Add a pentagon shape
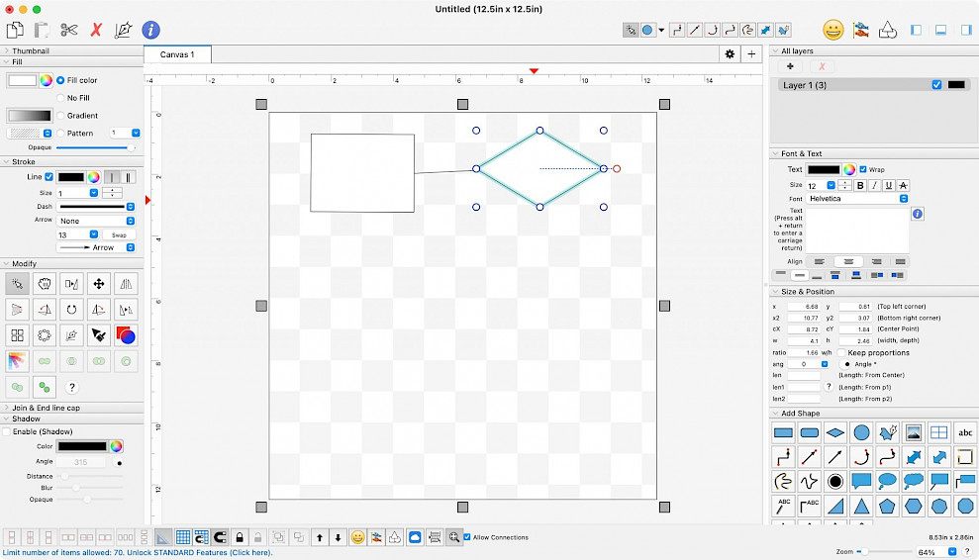 [x=887, y=507]
